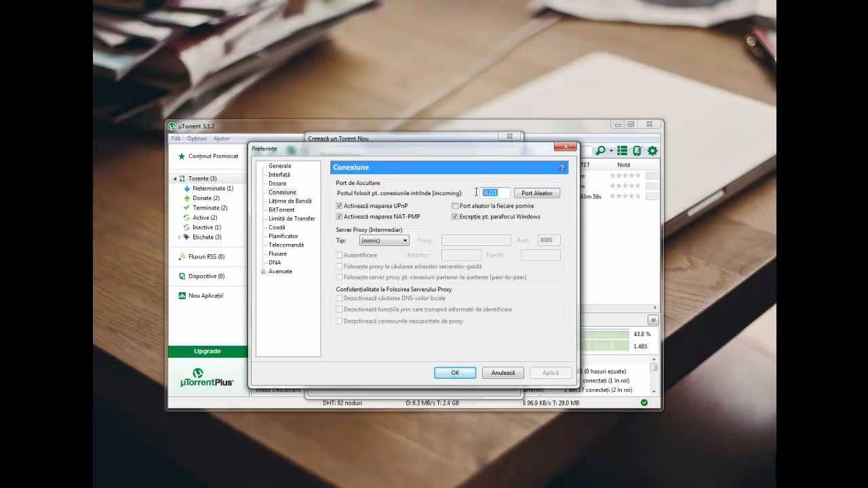This screenshot has width=868, height=488.
Task: Click the Continut Promovat star icon
Action: click(182, 156)
